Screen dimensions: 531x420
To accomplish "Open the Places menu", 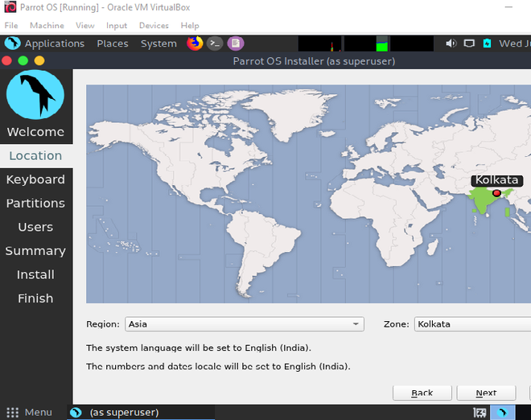I will click(x=113, y=43).
